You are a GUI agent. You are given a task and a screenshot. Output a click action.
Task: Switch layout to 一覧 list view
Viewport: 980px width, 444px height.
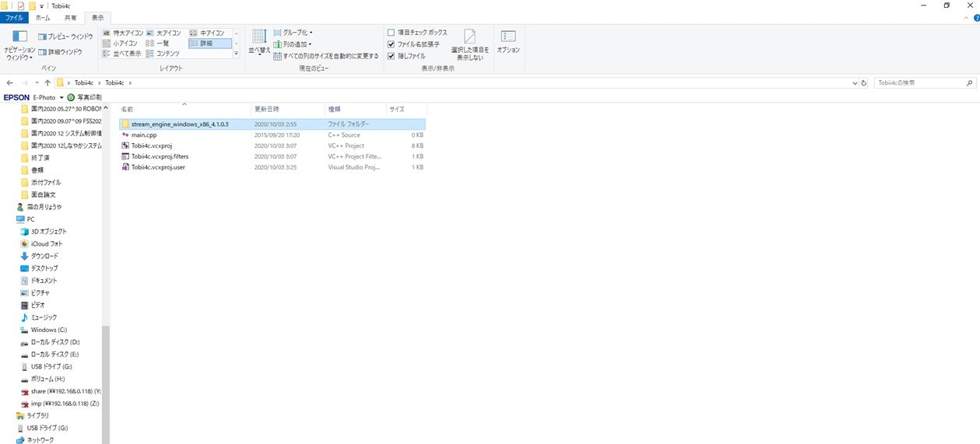(x=157, y=44)
